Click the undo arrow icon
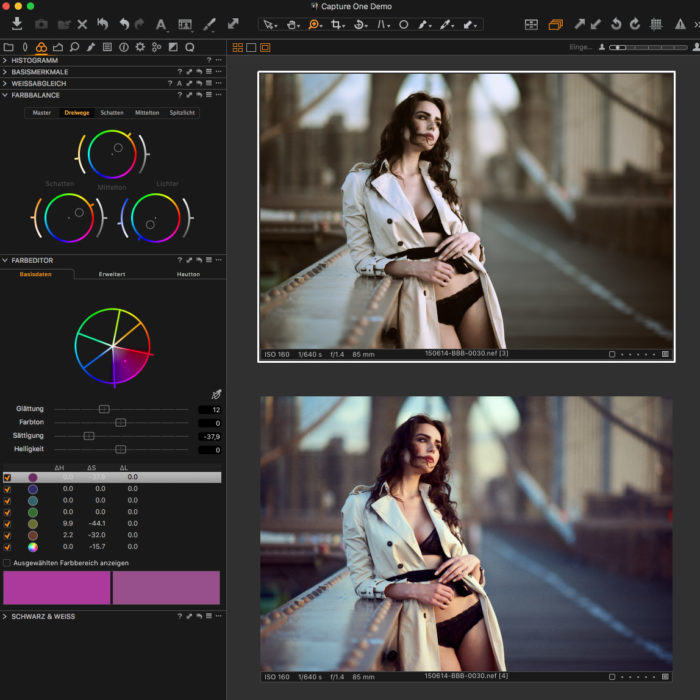Screen dimensions: 700x700 [124, 24]
